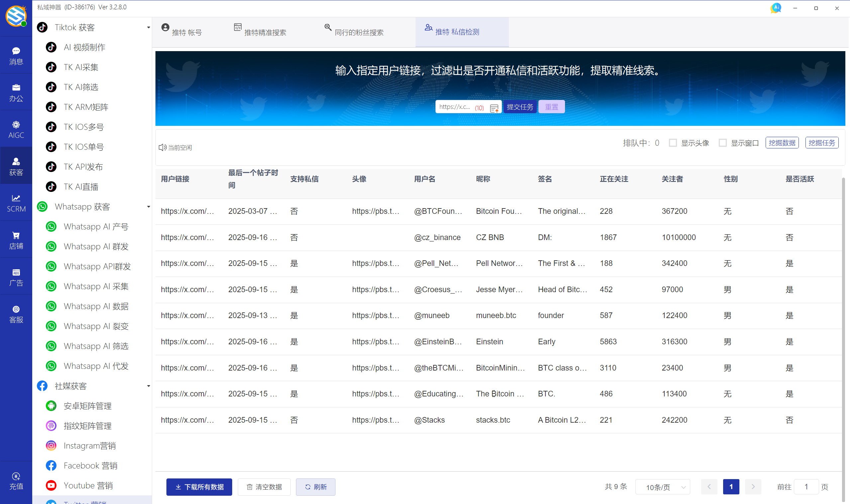Select the 办公 icon in the sidebar
The height and width of the screenshot is (504, 850).
coord(16,92)
